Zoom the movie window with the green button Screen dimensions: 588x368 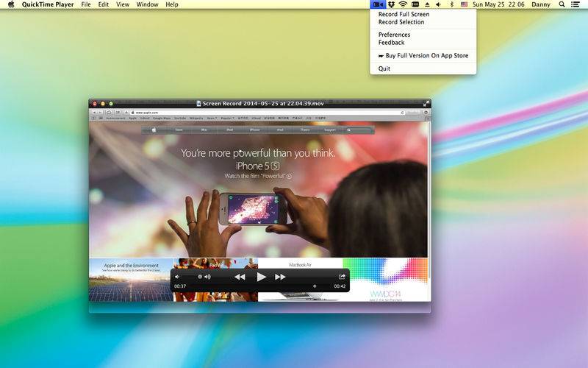pos(111,104)
